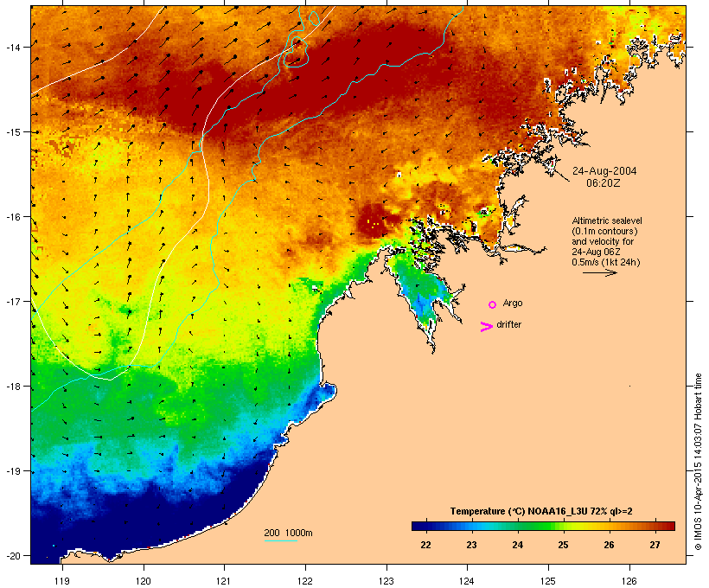
Task: Click the longitude label 120
Action: coord(144,581)
